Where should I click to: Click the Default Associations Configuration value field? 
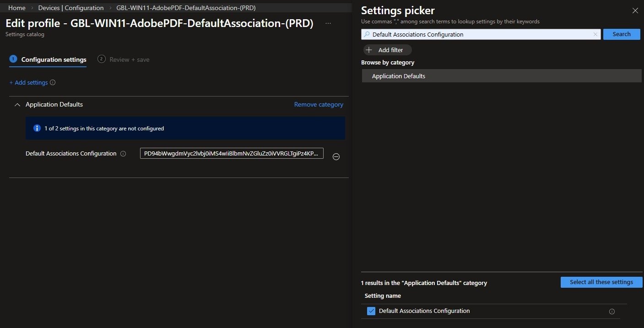232,154
